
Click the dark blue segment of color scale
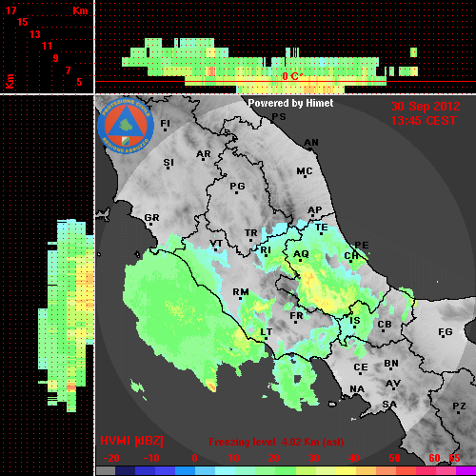126,471
